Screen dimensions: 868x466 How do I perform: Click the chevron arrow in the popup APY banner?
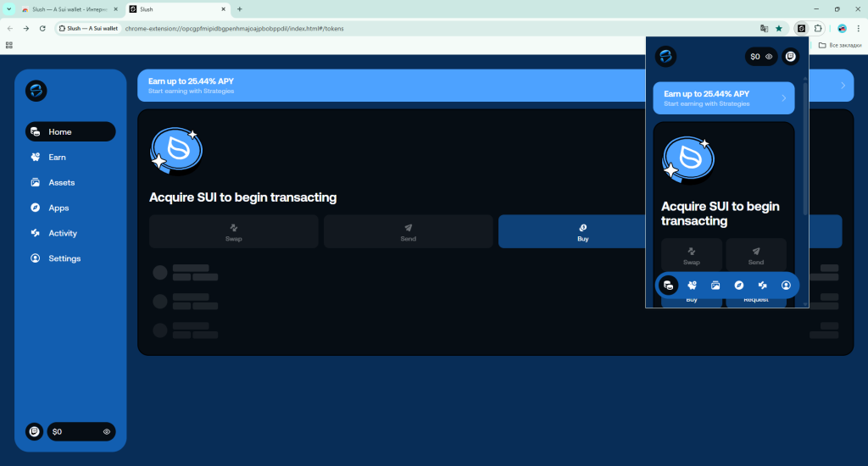[x=784, y=98]
